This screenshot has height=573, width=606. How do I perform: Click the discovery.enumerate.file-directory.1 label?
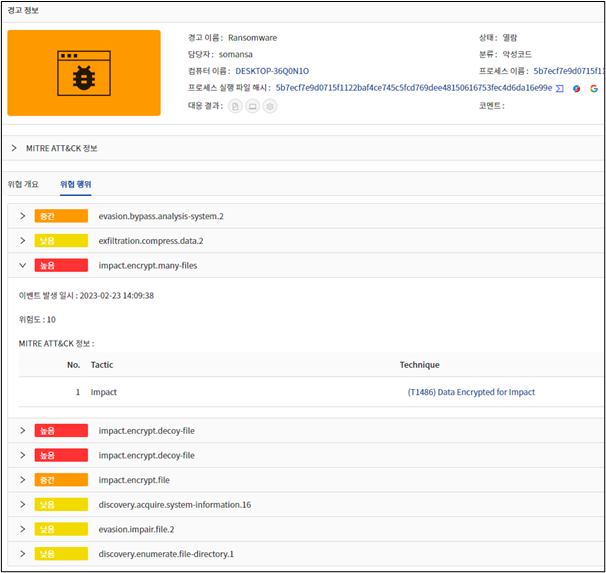click(x=166, y=554)
